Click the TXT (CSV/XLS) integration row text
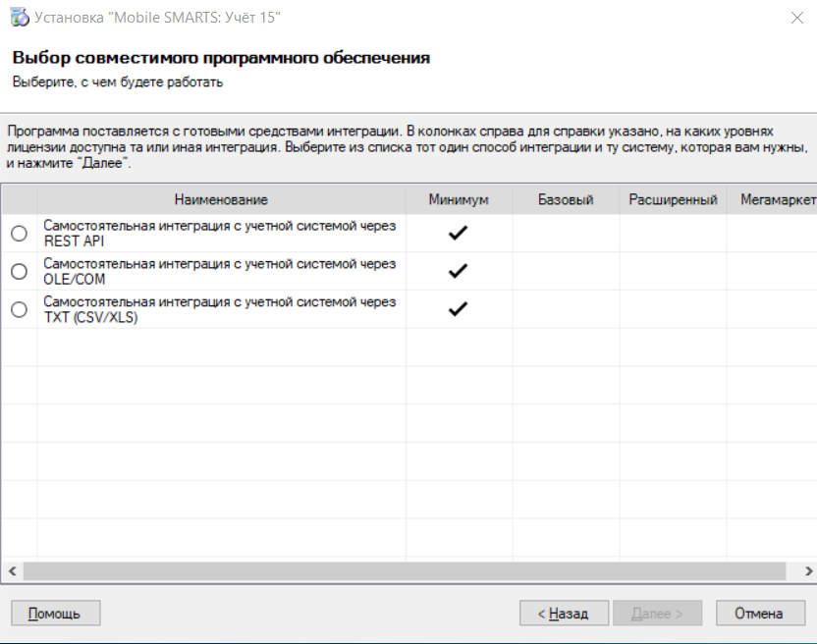817x644 pixels. click(219, 309)
